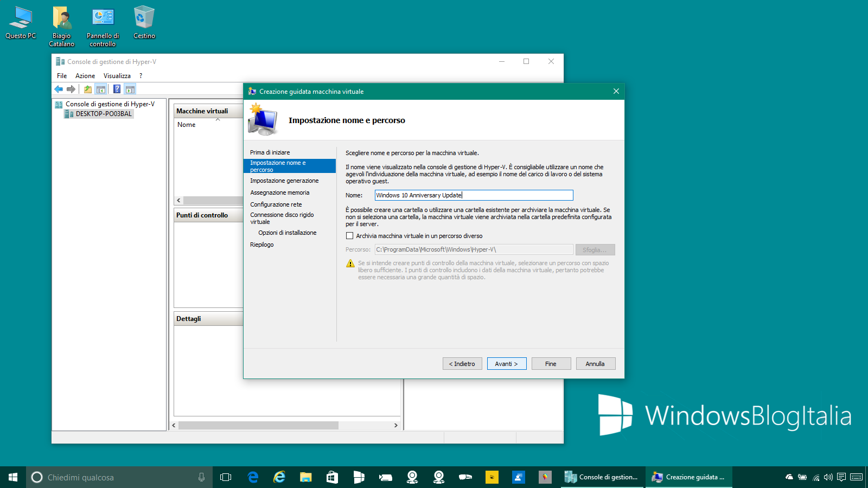Open the Windows Store taskbar icon

pyautogui.click(x=333, y=477)
